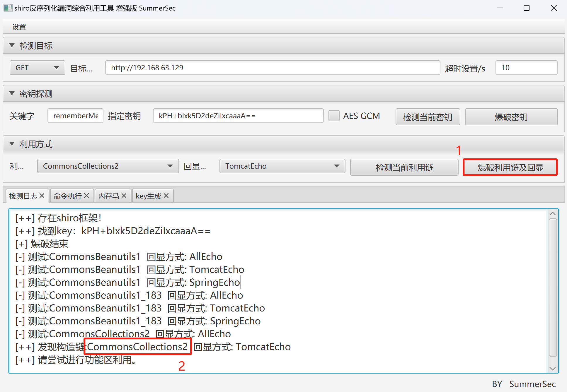This screenshot has width=567, height=392.
Task: Open the GET request method dropdown
Action: 37,68
